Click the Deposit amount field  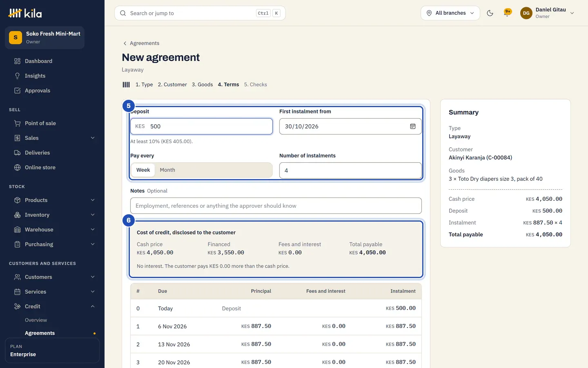(x=201, y=126)
